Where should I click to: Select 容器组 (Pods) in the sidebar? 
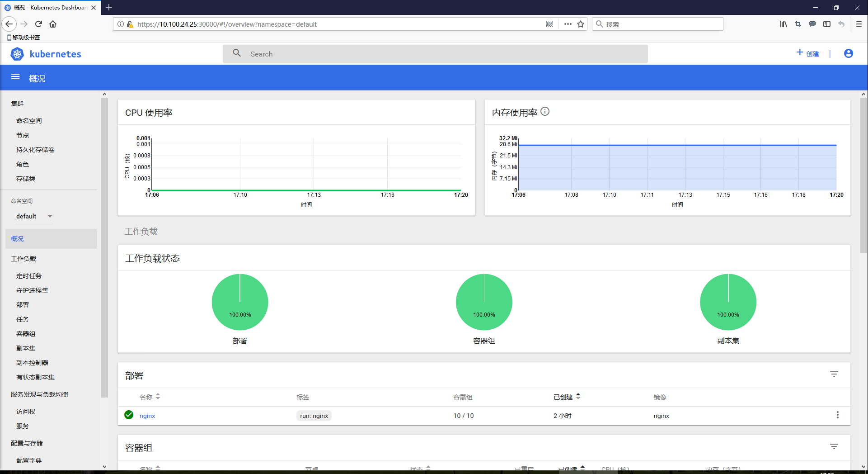(26, 334)
